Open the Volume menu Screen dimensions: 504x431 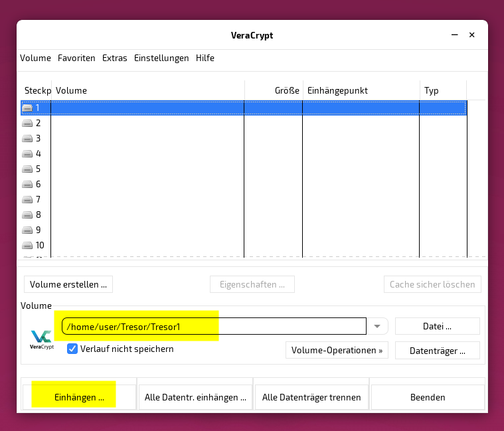pos(35,58)
